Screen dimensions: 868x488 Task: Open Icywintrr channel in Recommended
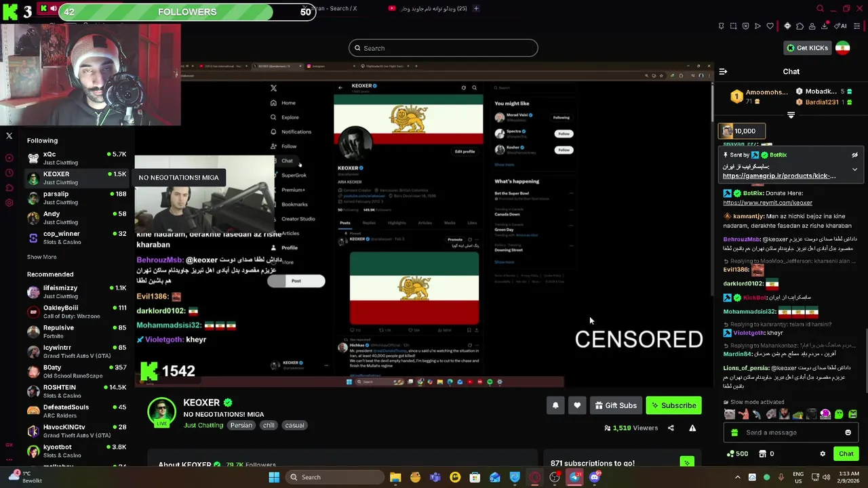[76, 351]
